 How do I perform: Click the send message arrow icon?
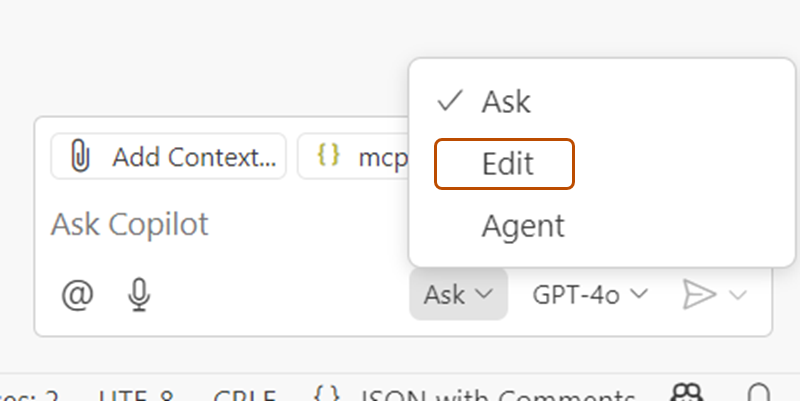699,294
